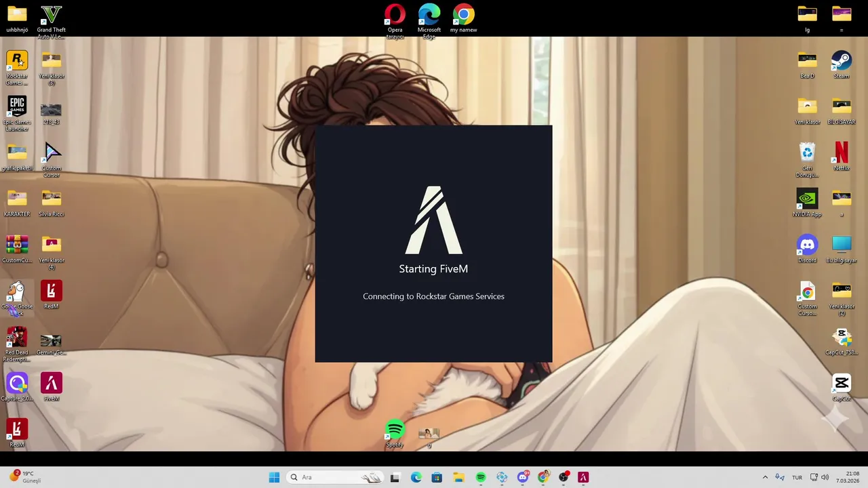Open the CapCut_758... installer icon
This screenshot has width=868, height=488.
842,342
